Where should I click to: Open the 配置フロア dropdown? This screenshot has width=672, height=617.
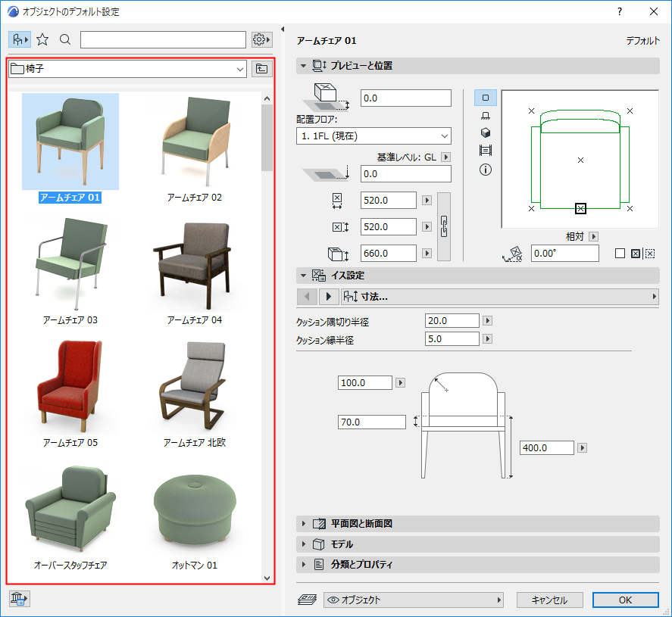[374, 136]
